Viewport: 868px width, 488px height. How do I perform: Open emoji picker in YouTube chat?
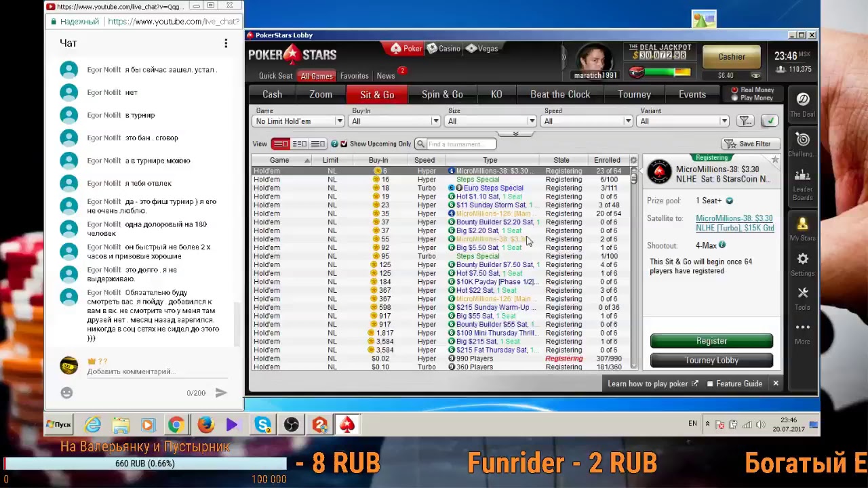(66, 392)
